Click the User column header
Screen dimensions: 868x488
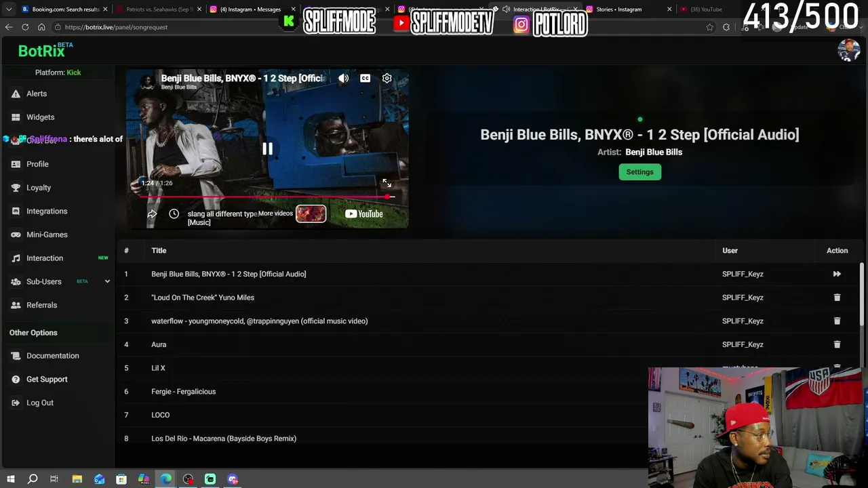pos(730,251)
